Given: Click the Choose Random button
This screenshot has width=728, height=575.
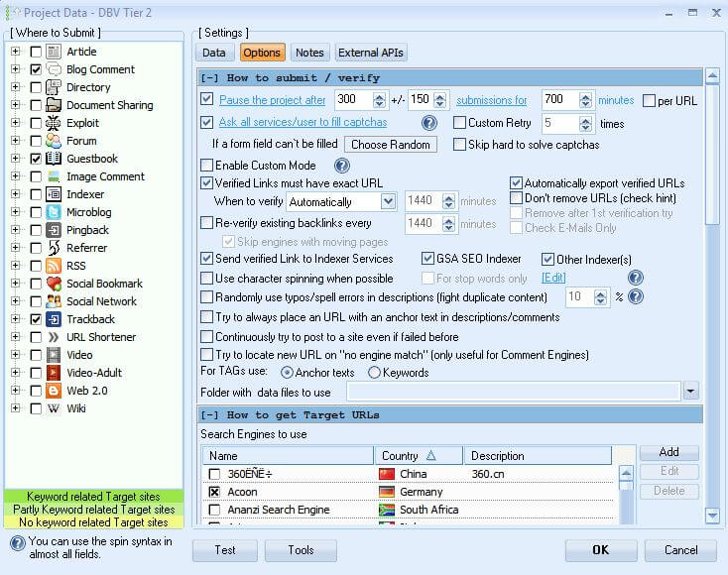Looking at the screenshot, I should pos(391,145).
